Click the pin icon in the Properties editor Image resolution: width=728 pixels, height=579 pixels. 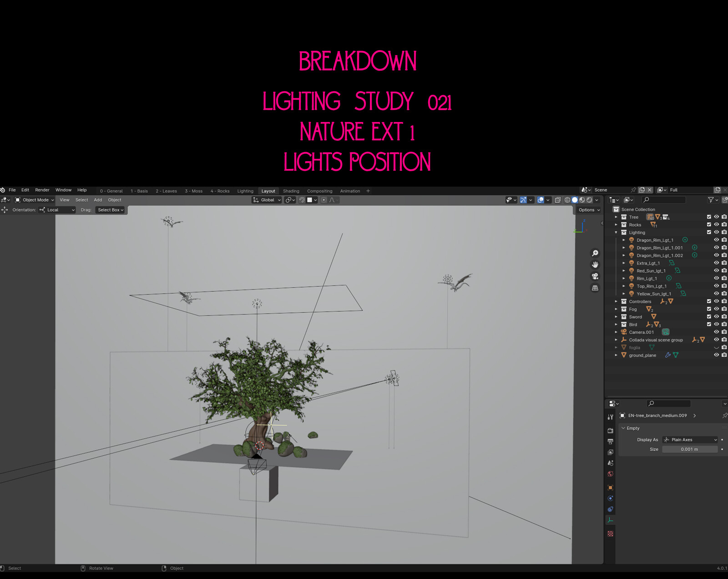725,416
